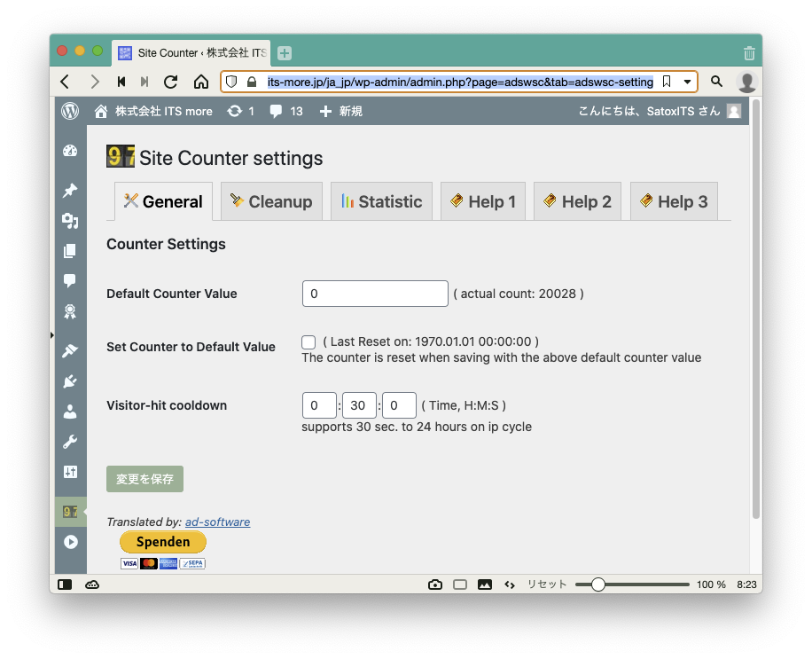This screenshot has height=659, width=812.
Task: Open Media library icon in sidebar
Action: tap(70, 221)
